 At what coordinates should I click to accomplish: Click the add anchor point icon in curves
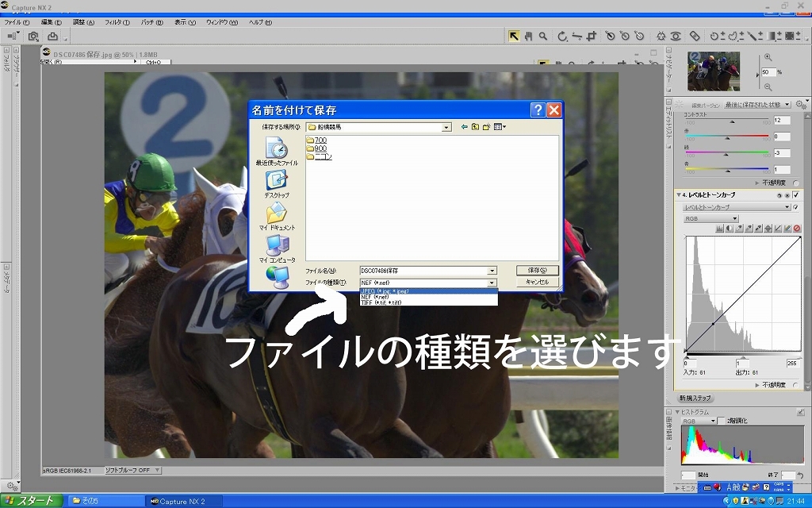click(x=768, y=228)
